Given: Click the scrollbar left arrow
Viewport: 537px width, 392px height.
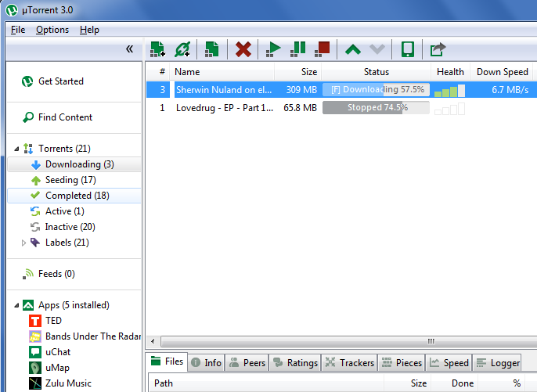Looking at the screenshot, I should click(x=153, y=341).
